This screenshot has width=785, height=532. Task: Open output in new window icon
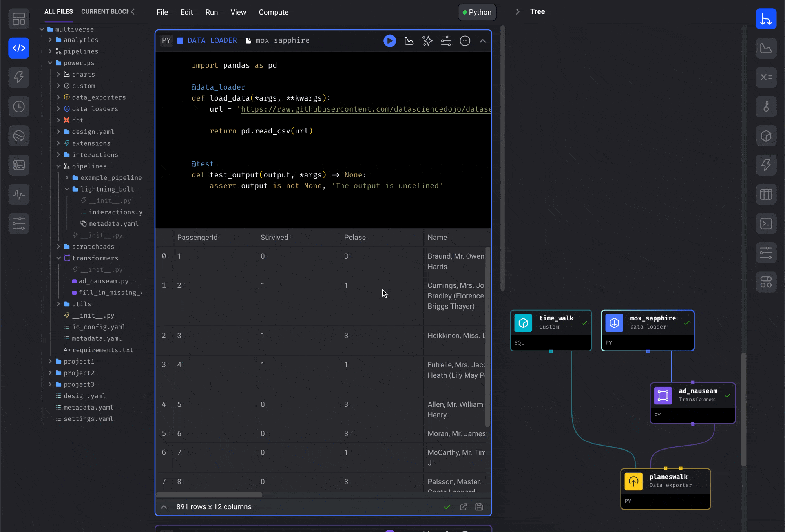463,507
